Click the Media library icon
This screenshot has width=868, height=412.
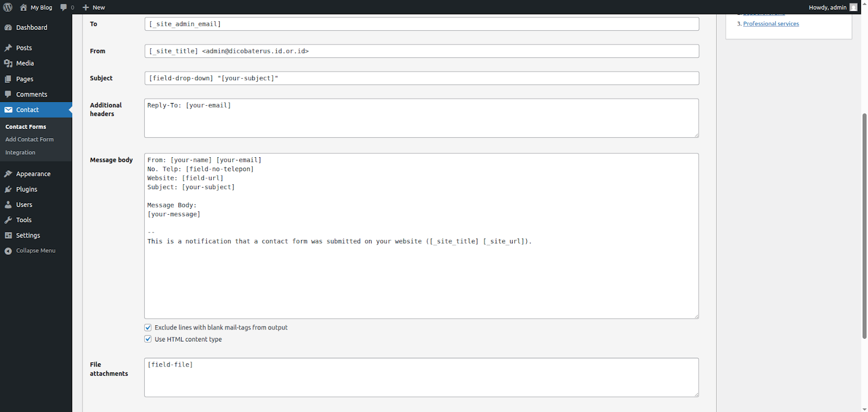(8, 63)
